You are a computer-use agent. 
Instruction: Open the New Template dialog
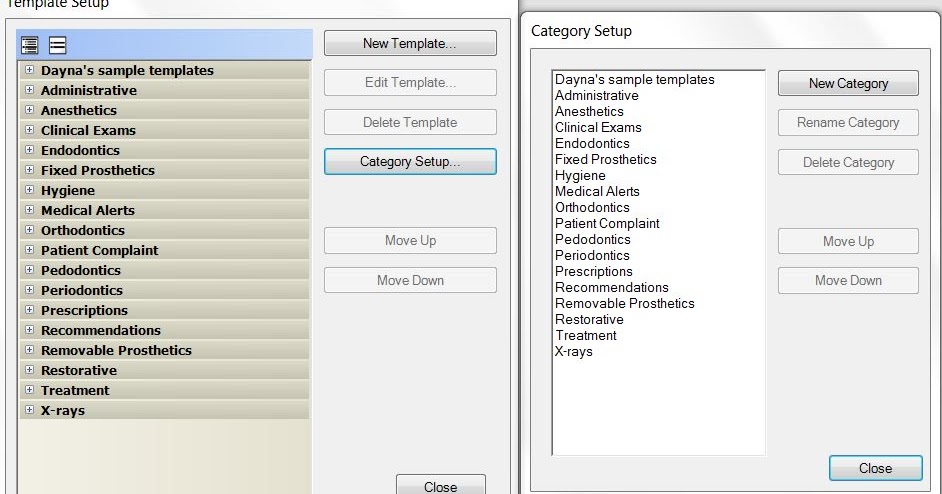point(410,43)
